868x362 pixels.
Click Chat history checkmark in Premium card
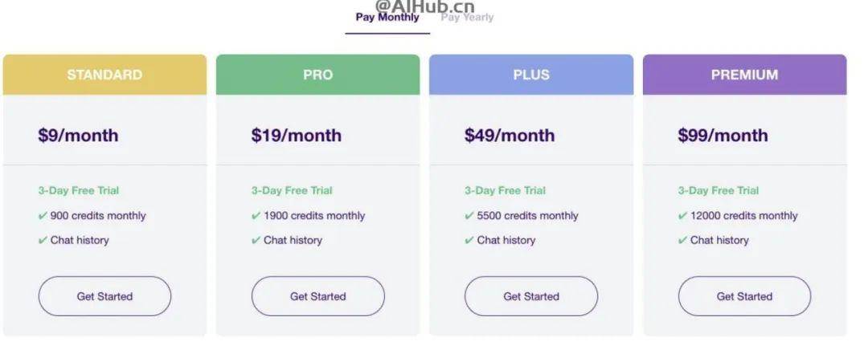[x=682, y=241]
